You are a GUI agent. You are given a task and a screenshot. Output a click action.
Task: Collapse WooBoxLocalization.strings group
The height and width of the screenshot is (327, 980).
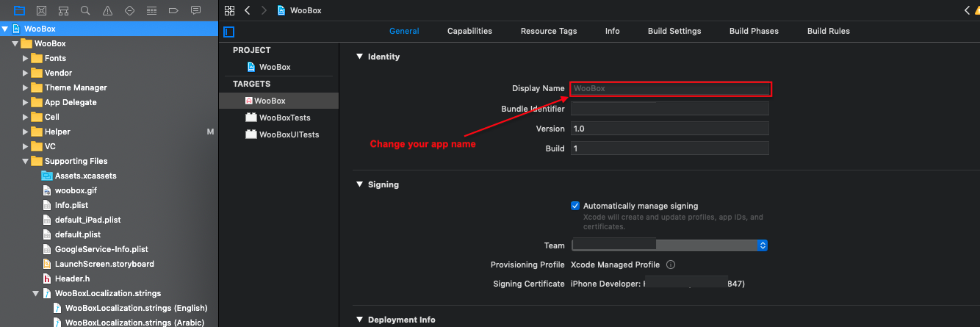36,293
